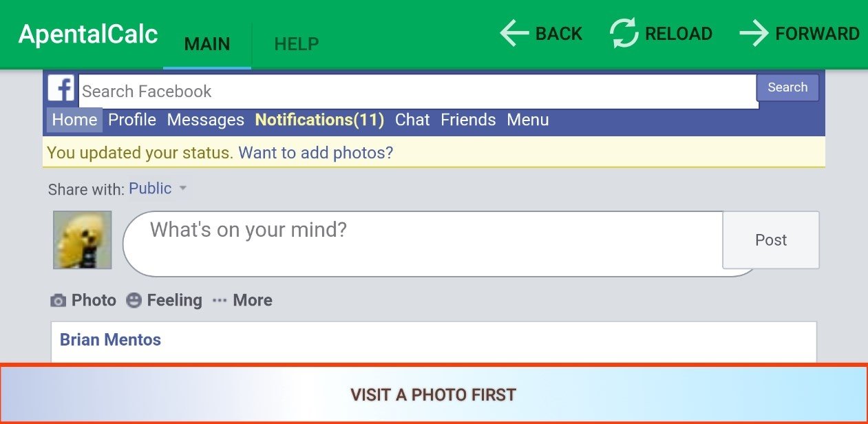Open Notifications(11) in Facebook menu

click(x=319, y=120)
